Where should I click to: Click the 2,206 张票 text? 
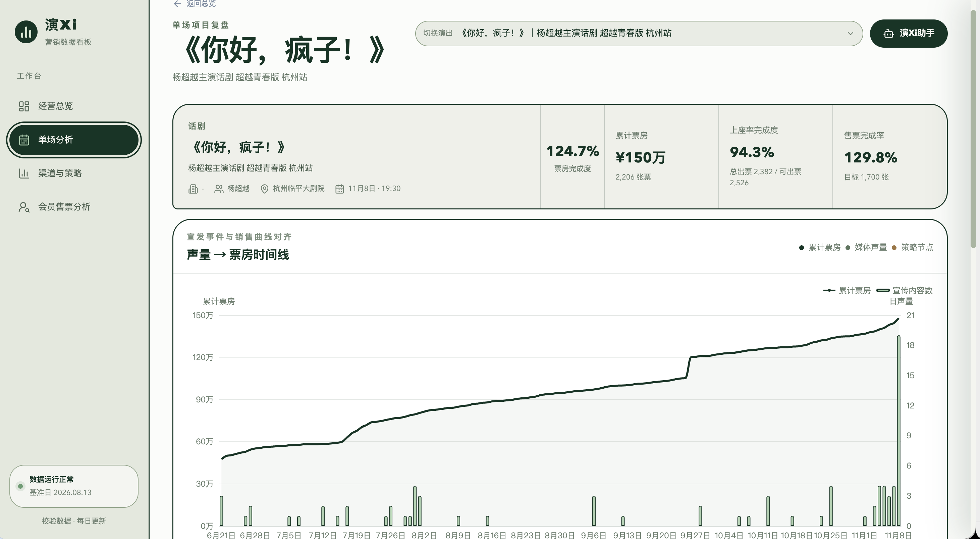633,177
